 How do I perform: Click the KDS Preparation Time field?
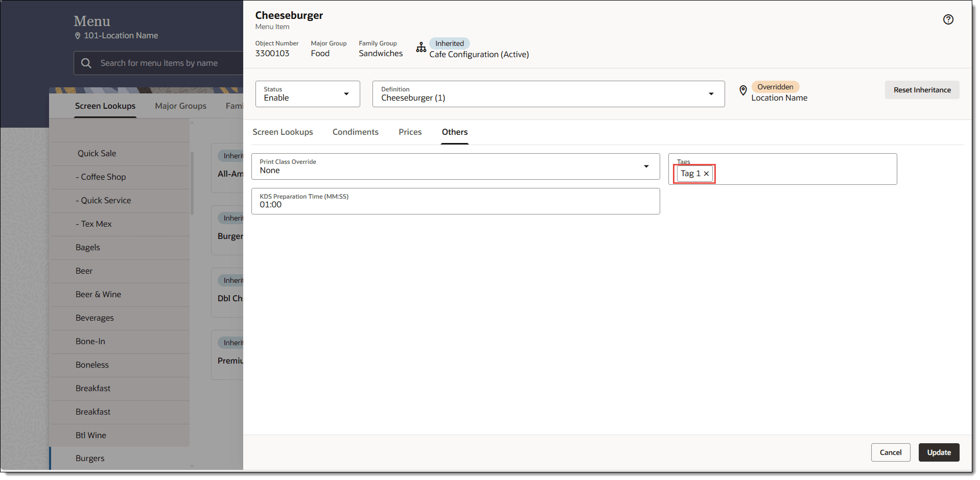[455, 201]
